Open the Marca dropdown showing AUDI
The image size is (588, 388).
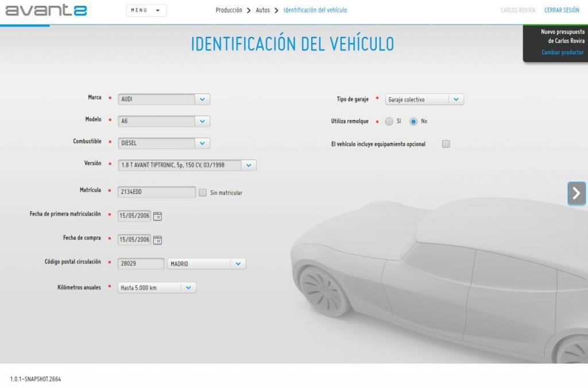click(202, 99)
